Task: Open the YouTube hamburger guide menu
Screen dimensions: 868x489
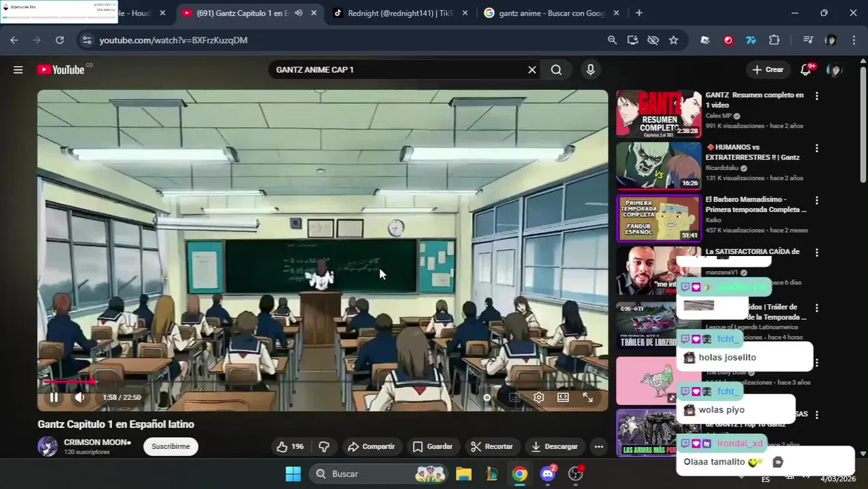Action: pos(18,69)
